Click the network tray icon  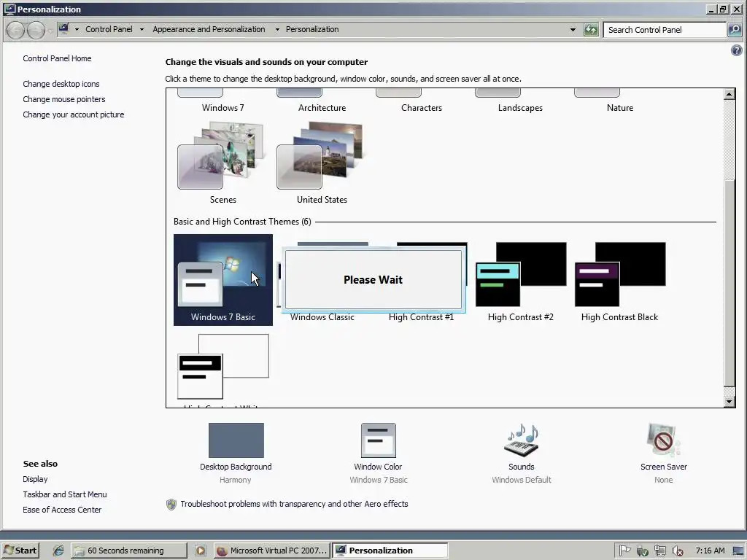click(x=659, y=551)
